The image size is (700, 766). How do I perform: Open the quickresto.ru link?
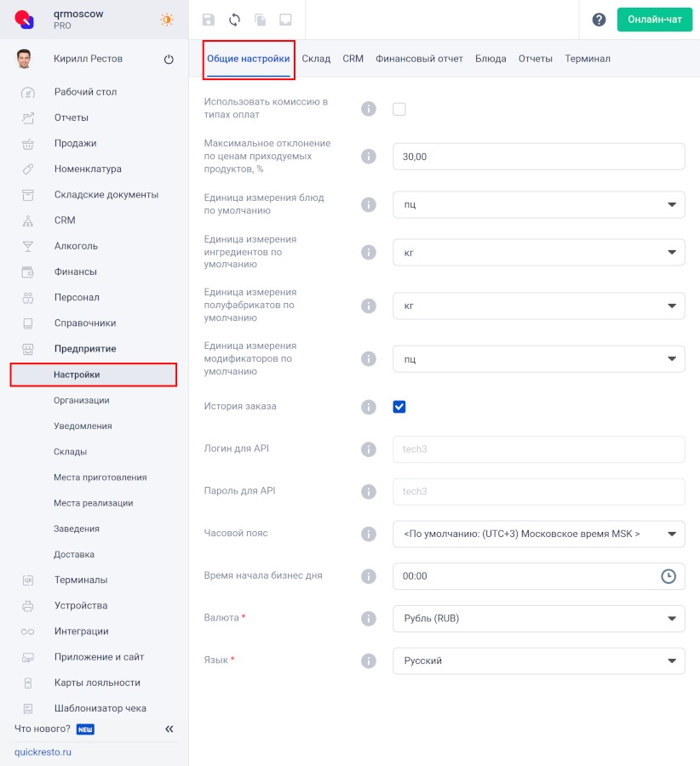click(43, 752)
